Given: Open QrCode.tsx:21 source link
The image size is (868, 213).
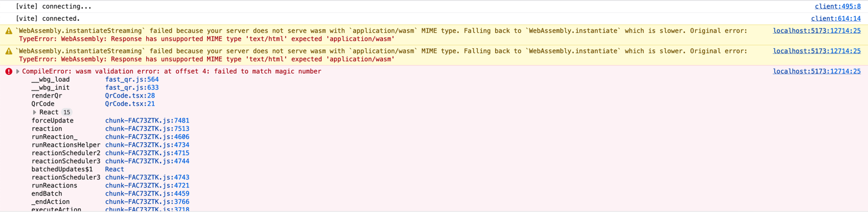Looking at the screenshot, I should click(x=130, y=104).
